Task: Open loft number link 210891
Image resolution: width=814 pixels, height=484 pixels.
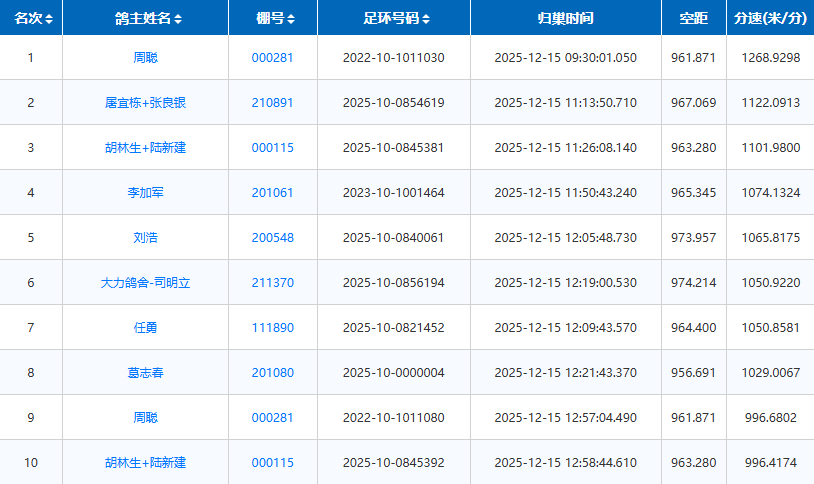Action: (272, 103)
